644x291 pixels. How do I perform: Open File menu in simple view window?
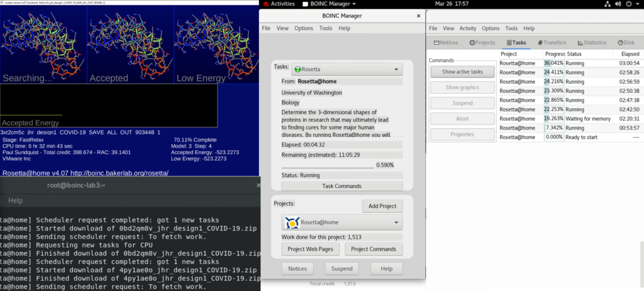[266, 28]
